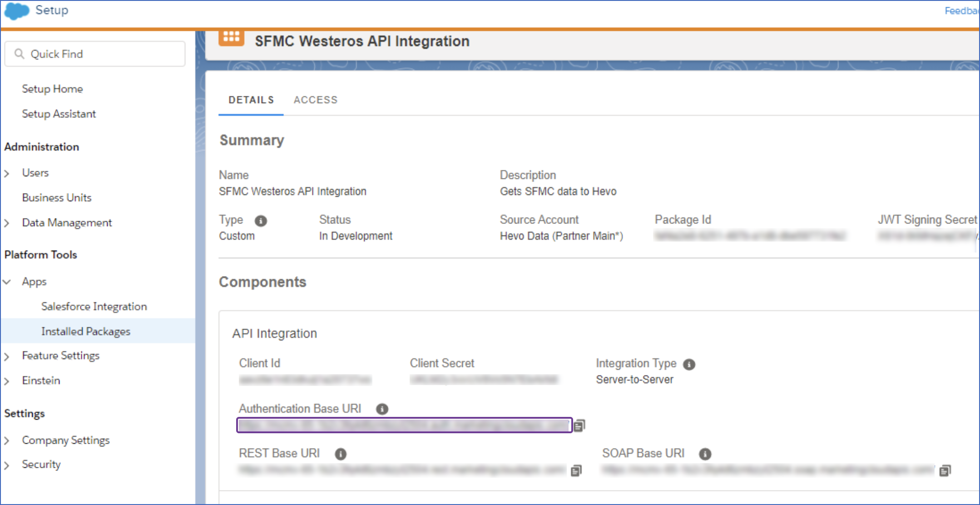Click info icon next to Type
The image size is (980, 505).
pos(261,221)
